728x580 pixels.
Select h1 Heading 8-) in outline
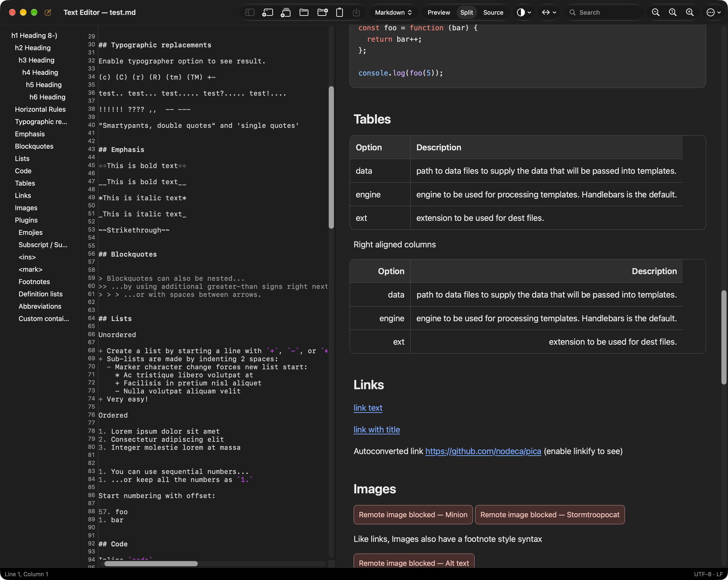pyautogui.click(x=34, y=36)
